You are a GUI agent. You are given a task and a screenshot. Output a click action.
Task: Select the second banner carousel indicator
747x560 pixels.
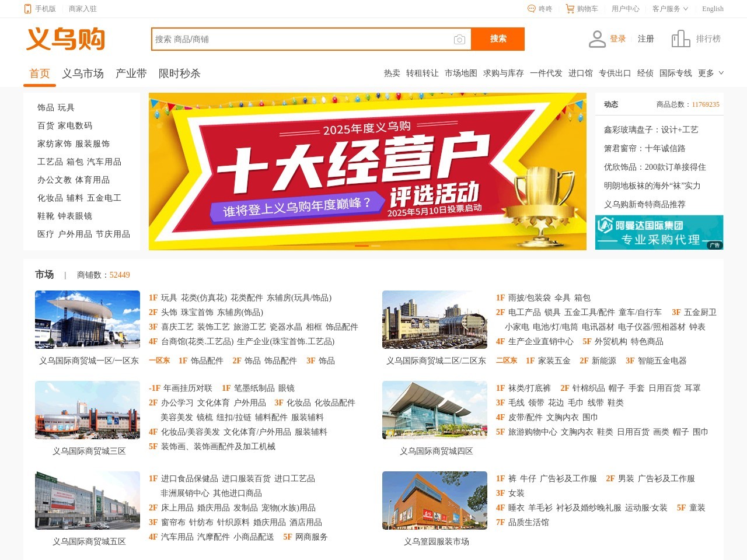pos(376,246)
